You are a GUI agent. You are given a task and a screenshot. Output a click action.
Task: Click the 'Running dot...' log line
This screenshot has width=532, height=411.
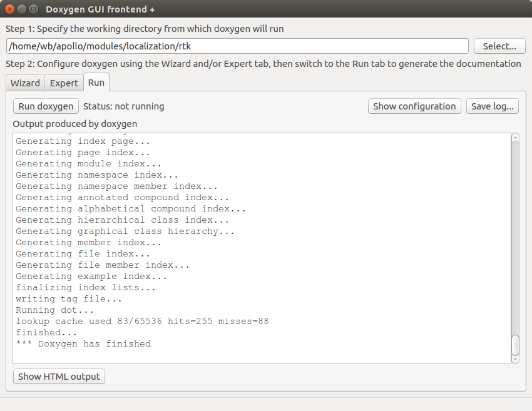click(54, 310)
